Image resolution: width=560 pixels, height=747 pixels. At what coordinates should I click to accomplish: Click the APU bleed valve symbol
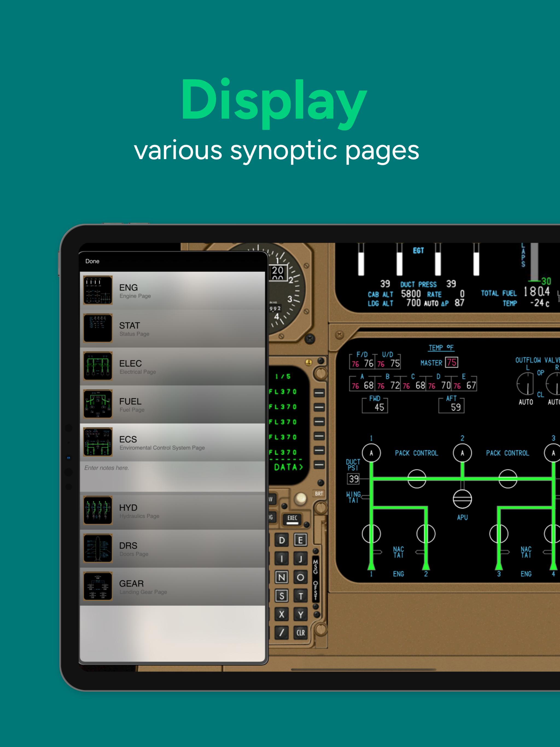coord(462,499)
